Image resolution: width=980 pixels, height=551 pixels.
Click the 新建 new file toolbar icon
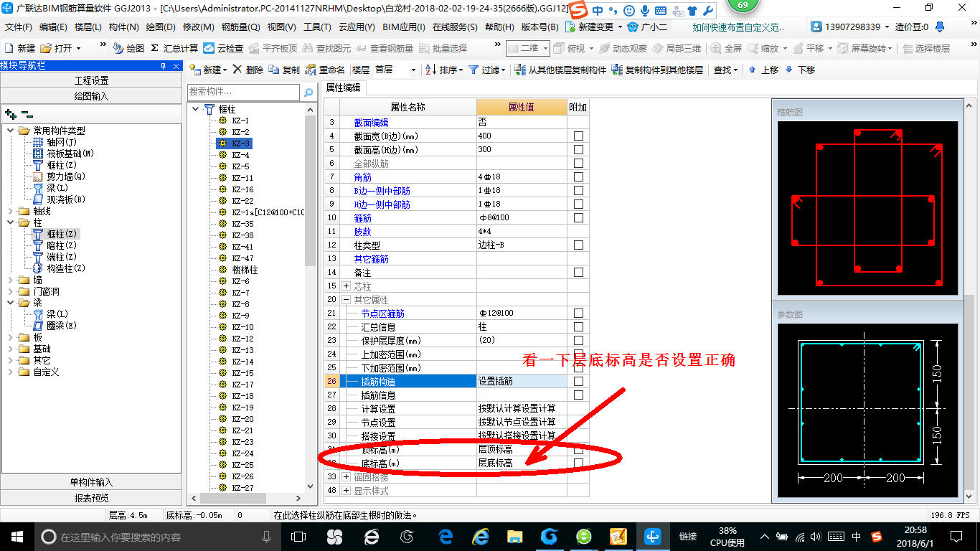(x=9, y=48)
